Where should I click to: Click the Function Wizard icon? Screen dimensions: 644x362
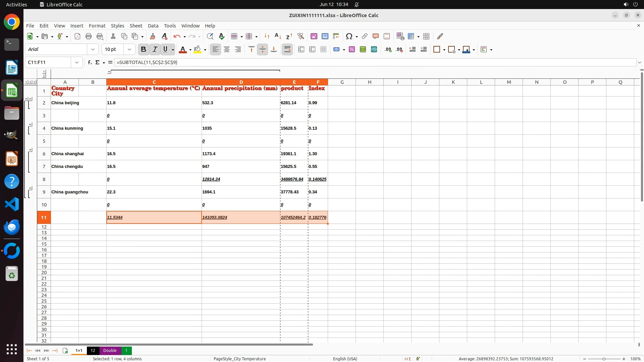click(90, 62)
